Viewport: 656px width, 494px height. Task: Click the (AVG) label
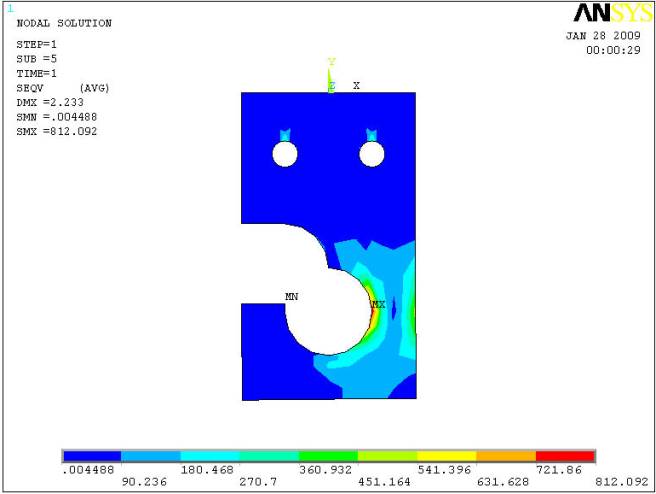[x=95, y=88]
